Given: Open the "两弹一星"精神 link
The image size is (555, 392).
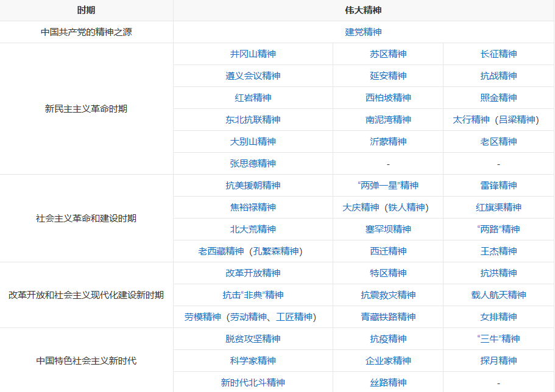Looking at the screenshot, I should click(x=388, y=186).
